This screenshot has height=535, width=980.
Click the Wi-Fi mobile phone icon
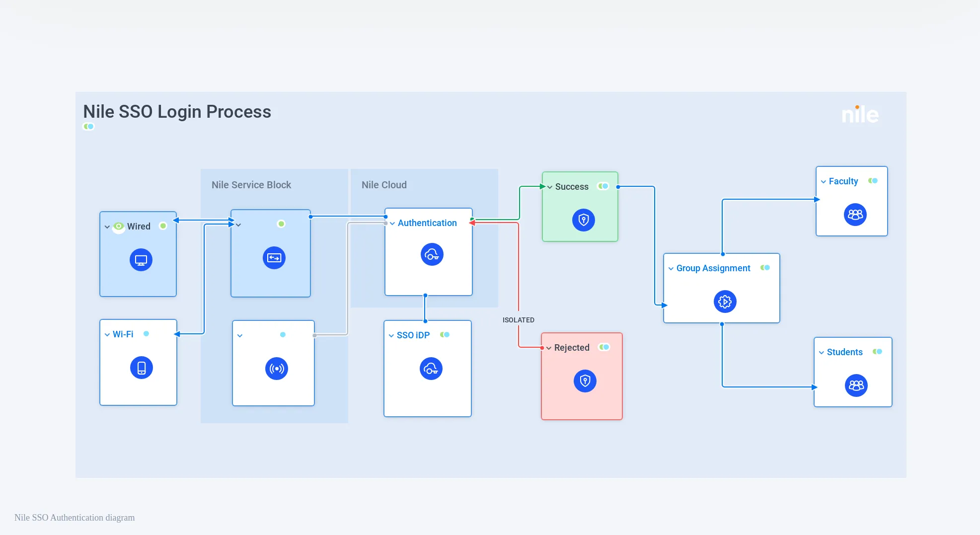[142, 368]
